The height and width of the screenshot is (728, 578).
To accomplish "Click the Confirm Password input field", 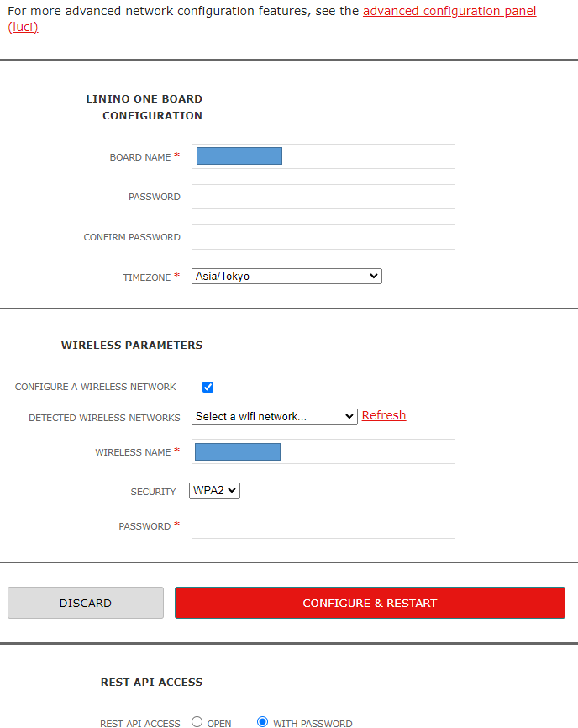I will pyautogui.click(x=323, y=237).
